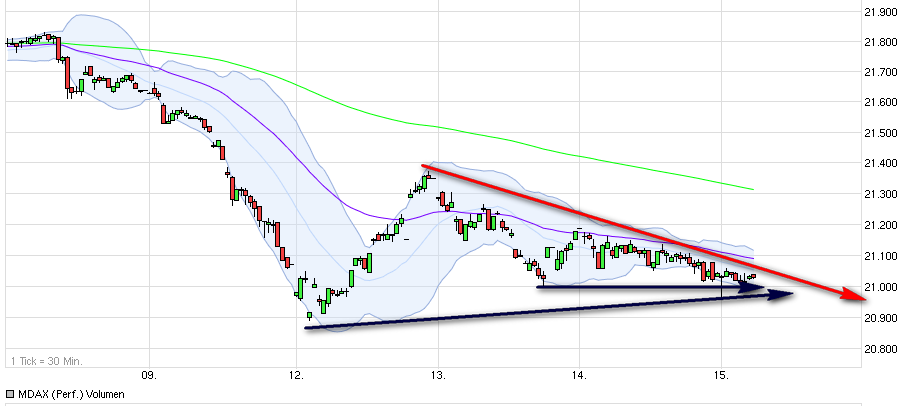
Task: Click the '1 Tick = 30 Min.' note
Action: 47,362
